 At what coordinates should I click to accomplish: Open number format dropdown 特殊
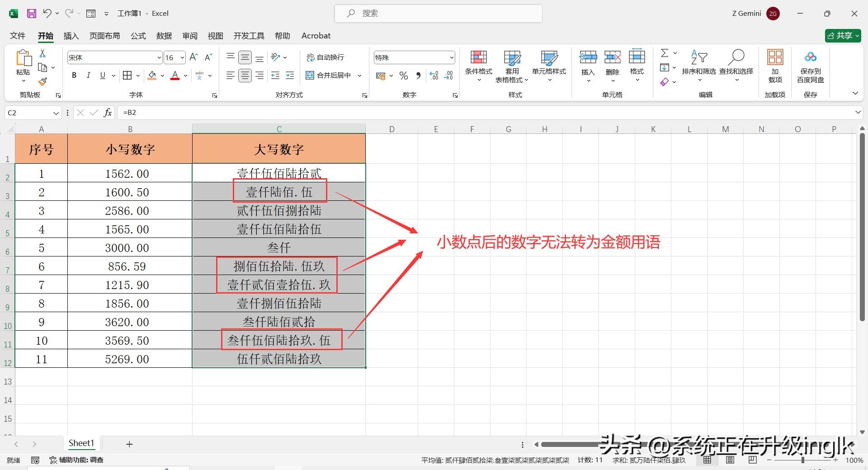pyautogui.click(x=451, y=57)
